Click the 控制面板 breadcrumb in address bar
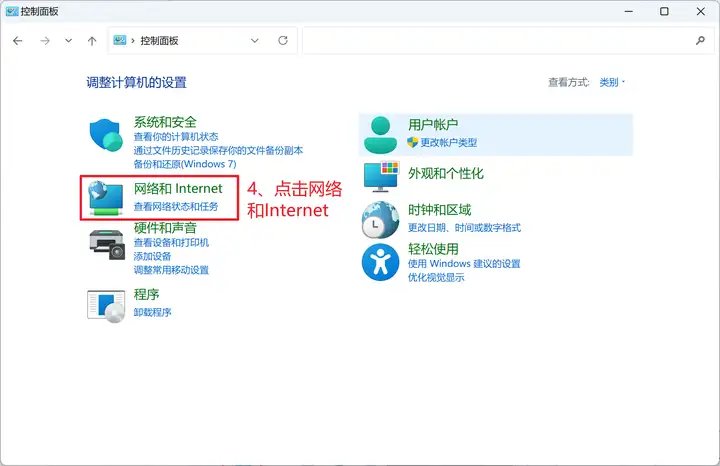This screenshot has width=720, height=466. tap(159, 40)
